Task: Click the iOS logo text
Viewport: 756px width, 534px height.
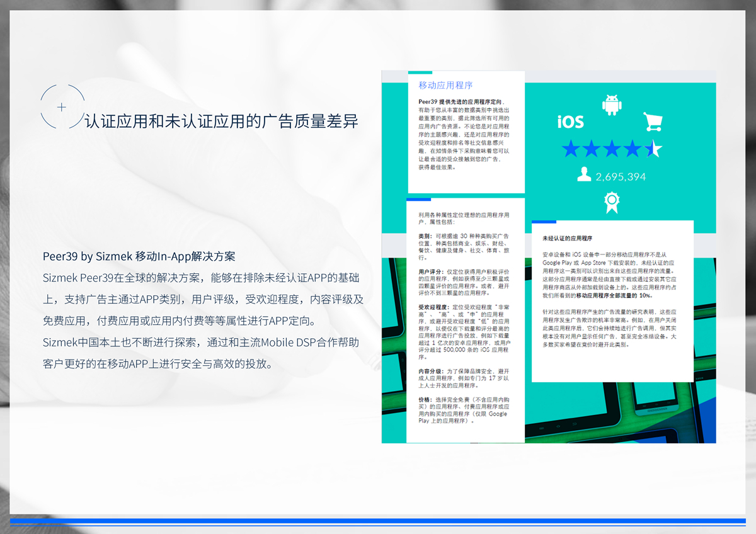Action: click(570, 122)
